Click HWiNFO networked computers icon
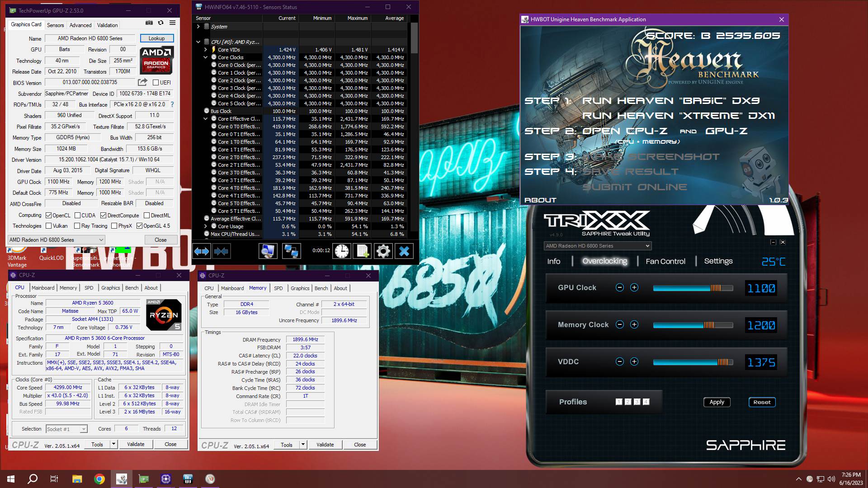This screenshot has height=488, width=868. pos(291,251)
